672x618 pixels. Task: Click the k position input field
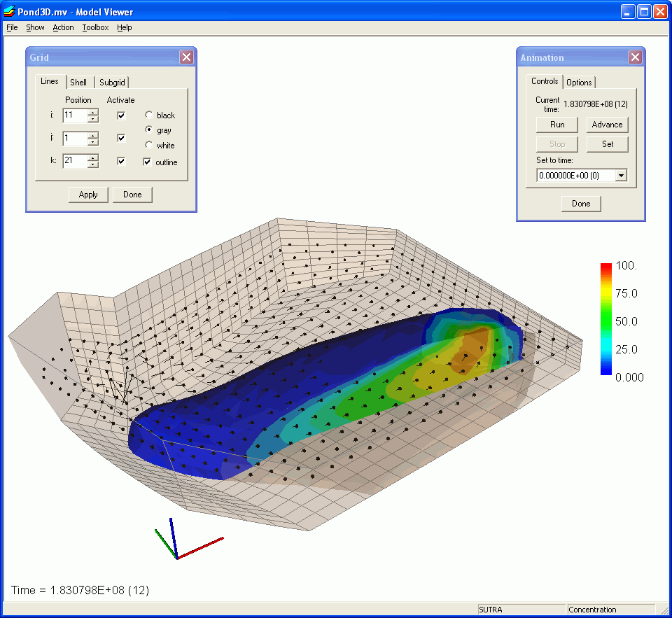(x=76, y=161)
